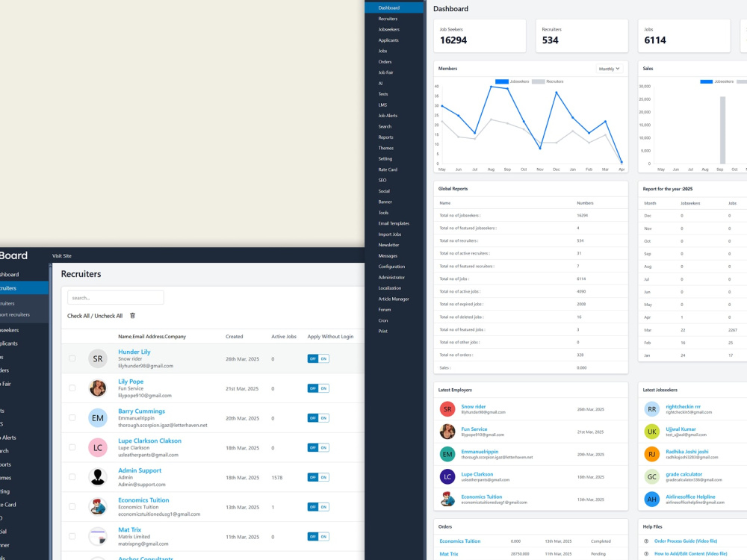747x560 pixels.
Task: Click EM avatar in Barry Cummings recruiter row
Action: [x=98, y=417]
